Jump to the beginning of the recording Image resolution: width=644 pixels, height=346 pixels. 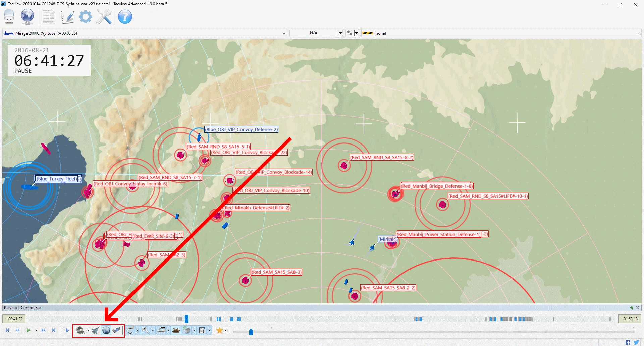(7, 330)
